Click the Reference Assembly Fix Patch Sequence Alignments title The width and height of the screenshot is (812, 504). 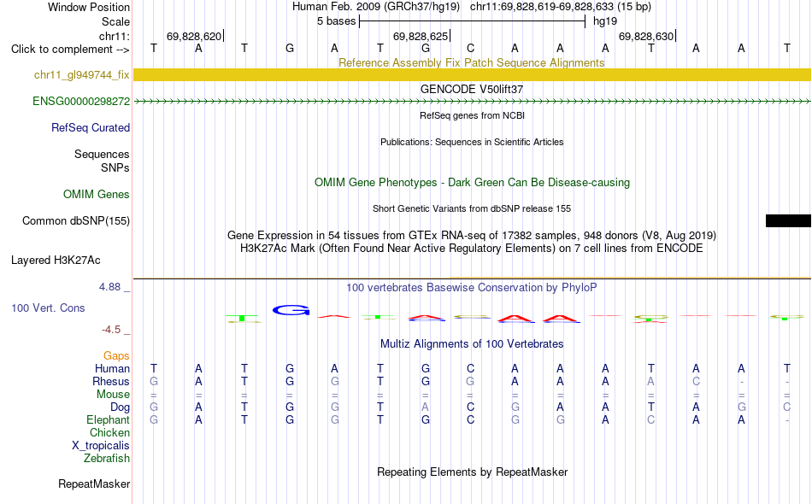tap(471, 62)
